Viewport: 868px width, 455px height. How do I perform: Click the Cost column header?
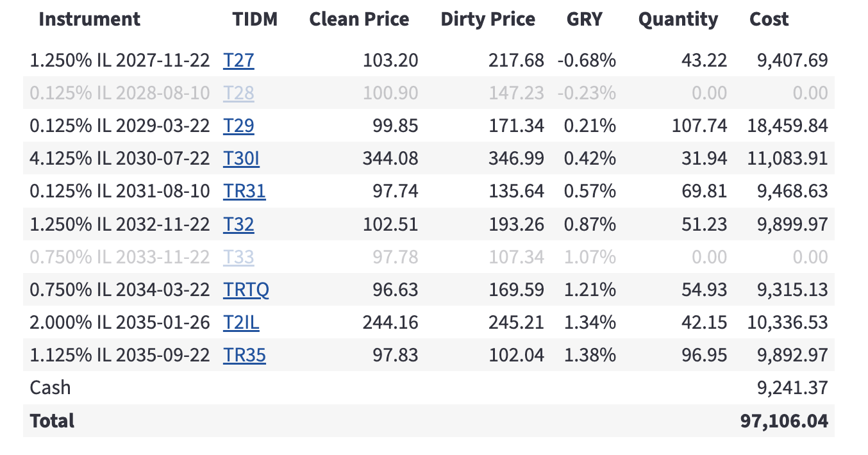tap(769, 19)
